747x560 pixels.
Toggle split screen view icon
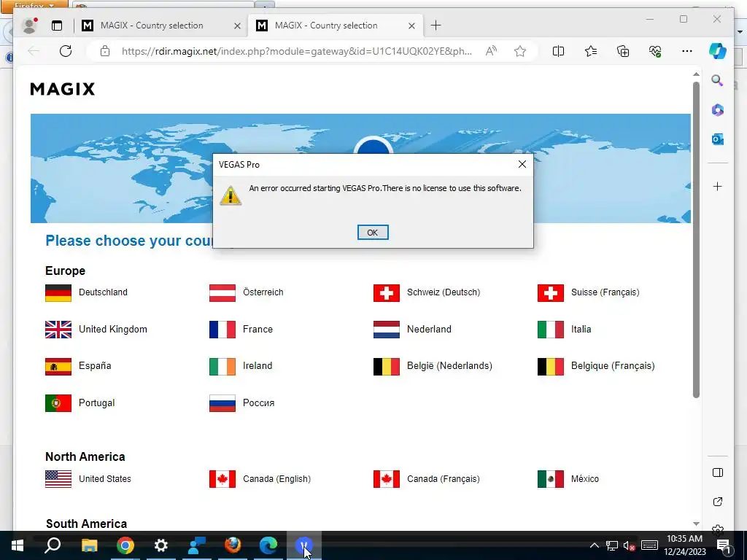558,51
